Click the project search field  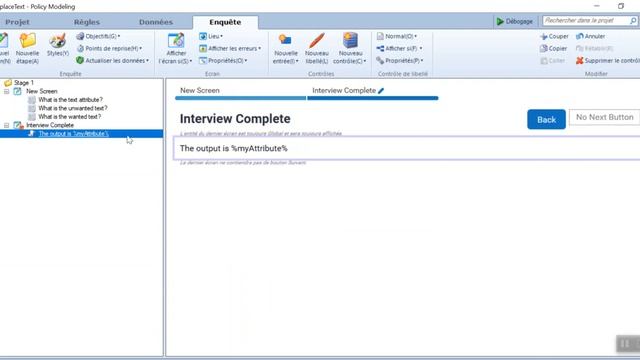[586, 20]
